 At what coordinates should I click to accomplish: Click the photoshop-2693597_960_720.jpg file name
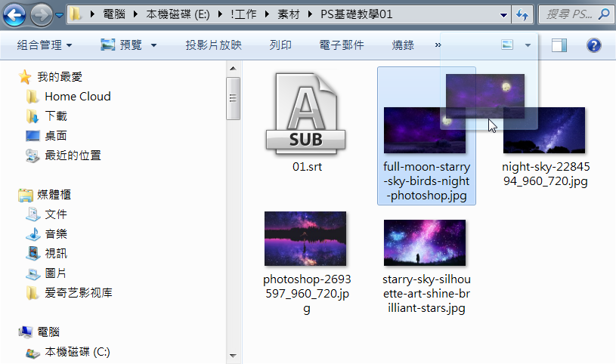307,294
